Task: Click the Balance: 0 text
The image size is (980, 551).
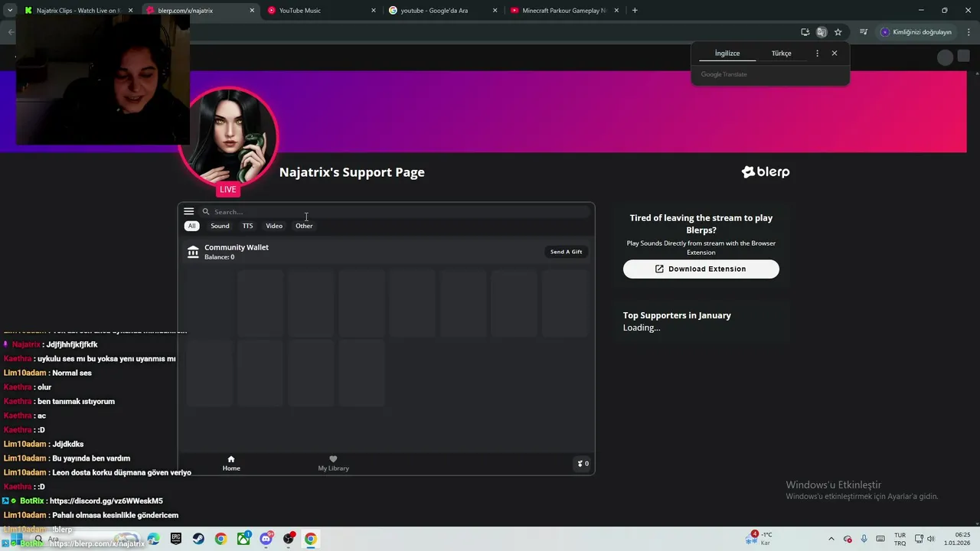Action: [x=220, y=257]
